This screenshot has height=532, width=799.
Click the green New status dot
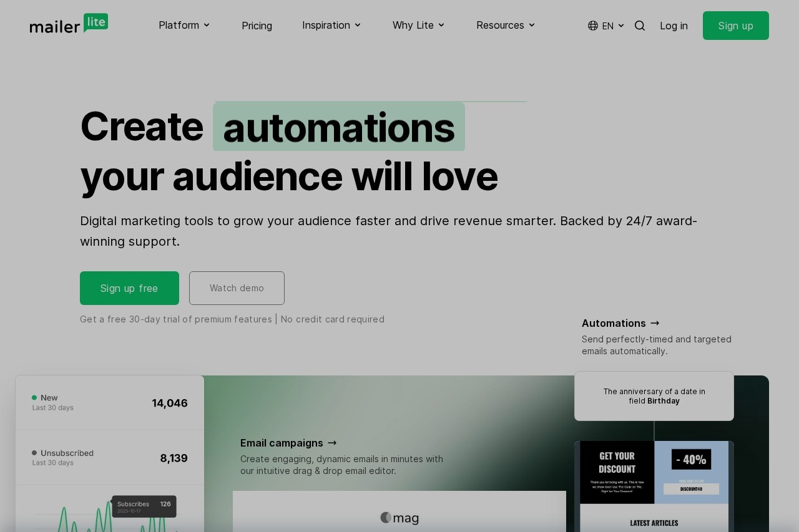point(34,397)
